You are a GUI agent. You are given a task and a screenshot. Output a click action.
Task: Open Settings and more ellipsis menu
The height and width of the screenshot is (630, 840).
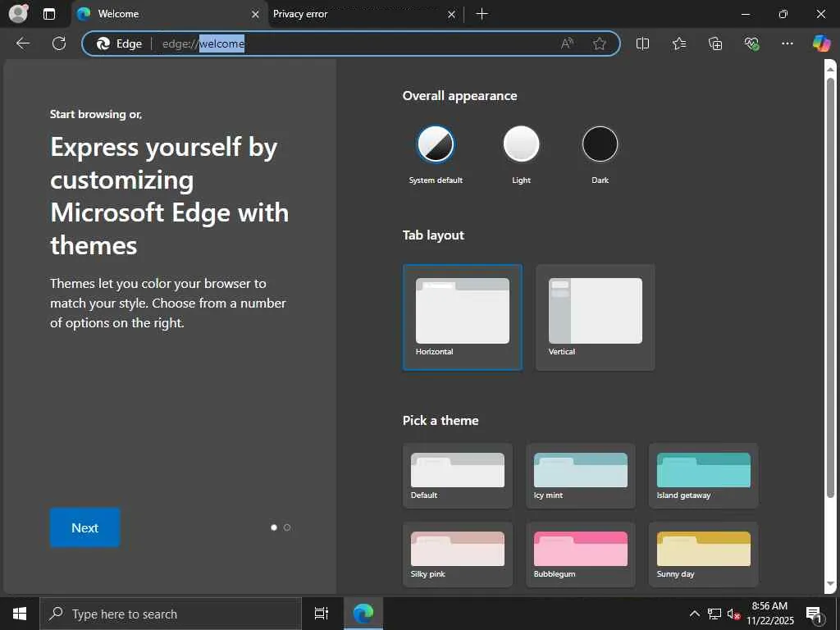point(787,43)
